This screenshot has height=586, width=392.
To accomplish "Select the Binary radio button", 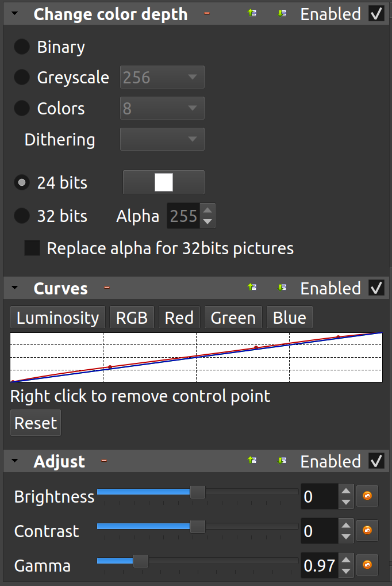I will [22, 47].
